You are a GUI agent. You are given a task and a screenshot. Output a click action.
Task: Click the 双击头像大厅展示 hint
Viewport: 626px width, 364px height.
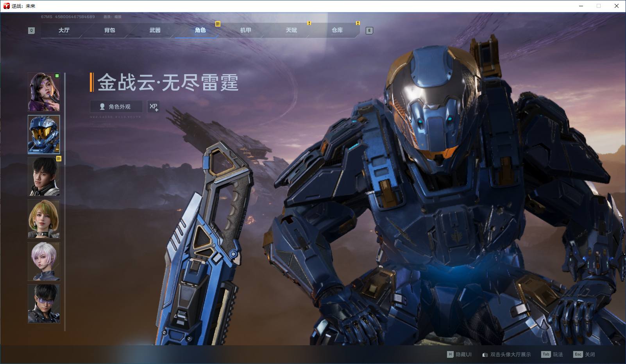click(x=506, y=355)
